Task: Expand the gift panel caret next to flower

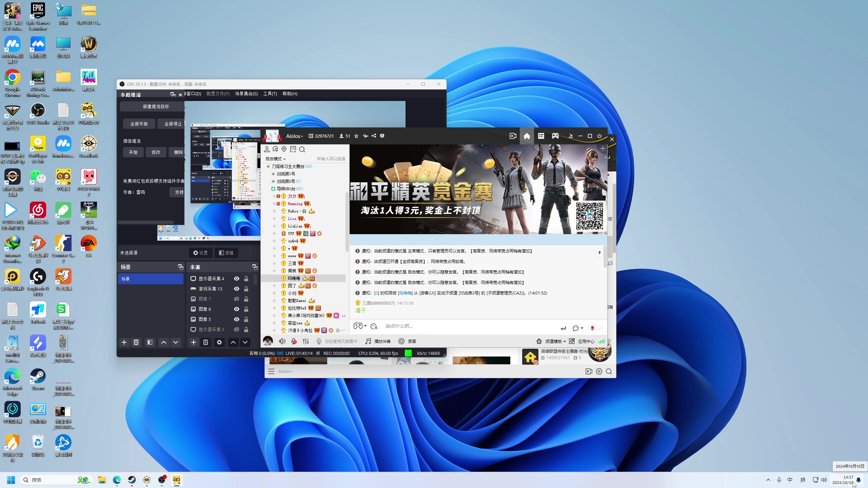Action: 601,328
